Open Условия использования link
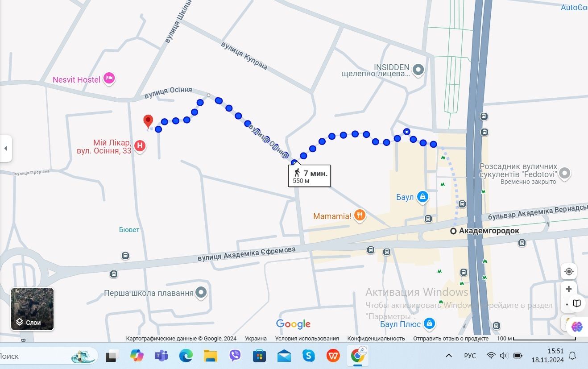The width and height of the screenshot is (588, 369). 307,338
